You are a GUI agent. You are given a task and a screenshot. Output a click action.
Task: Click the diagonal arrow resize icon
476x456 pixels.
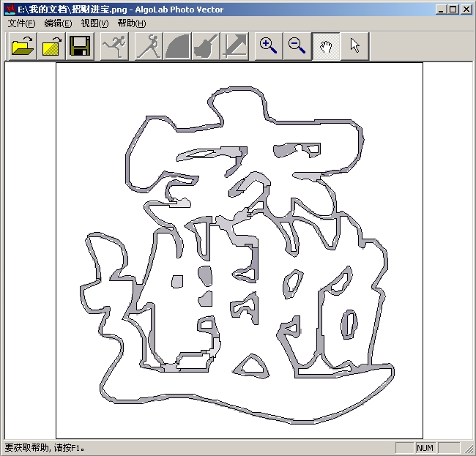(234, 47)
